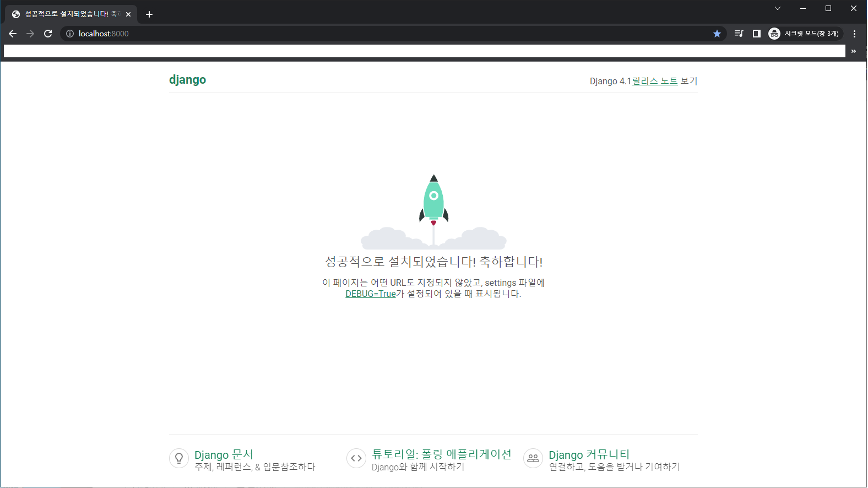
Task: Expand the bookmarks bar overflow chevron
Action: [854, 51]
